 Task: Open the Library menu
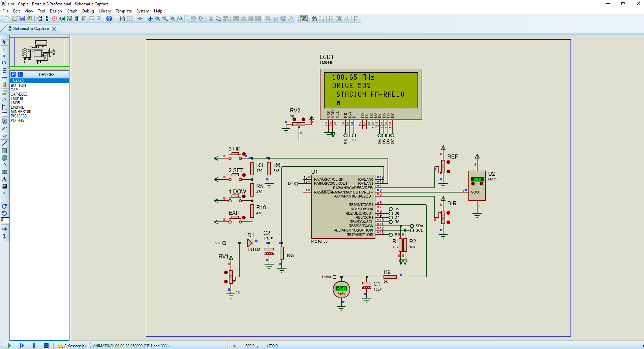pyautogui.click(x=105, y=11)
